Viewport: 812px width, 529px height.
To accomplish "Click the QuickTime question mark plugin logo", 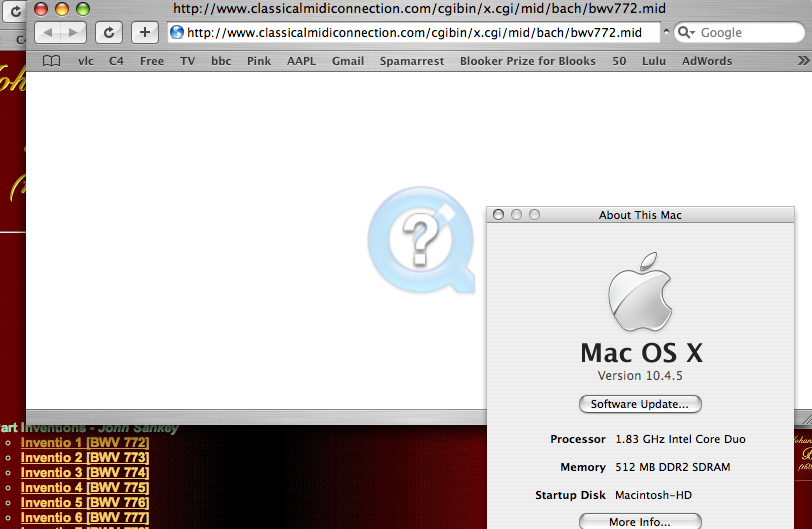I will coord(421,240).
